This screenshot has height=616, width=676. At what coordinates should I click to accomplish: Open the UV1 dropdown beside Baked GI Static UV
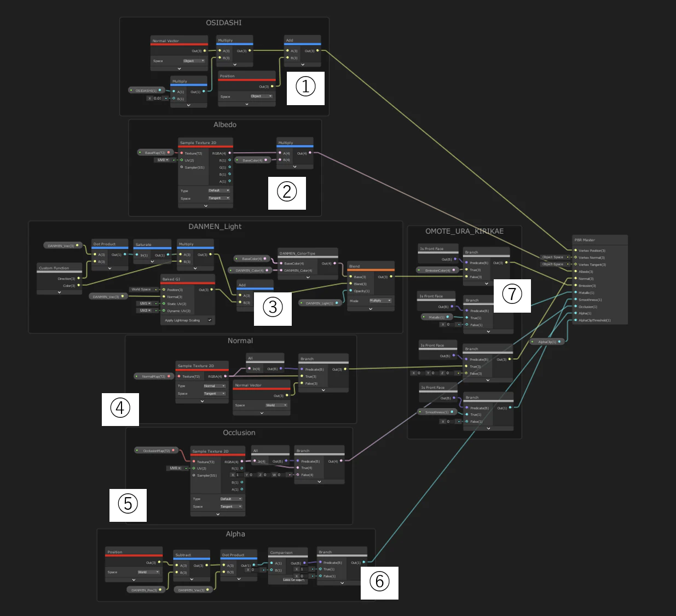tap(145, 303)
